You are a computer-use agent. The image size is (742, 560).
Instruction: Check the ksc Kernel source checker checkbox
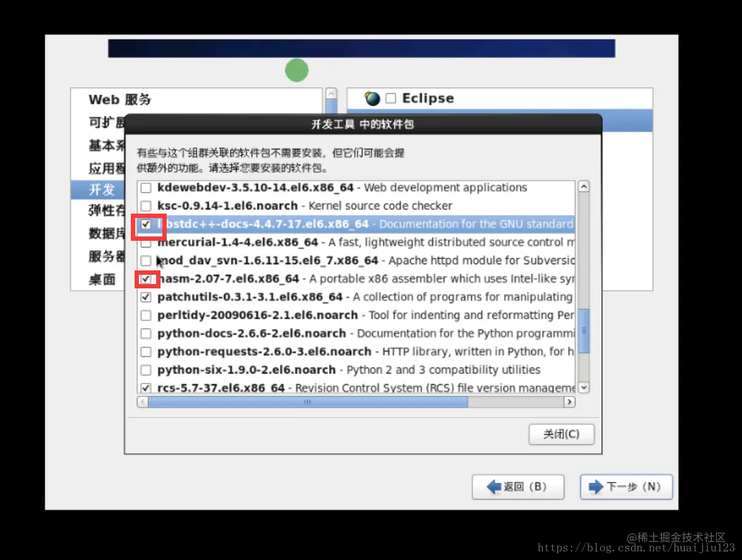[x=146, y=206]
